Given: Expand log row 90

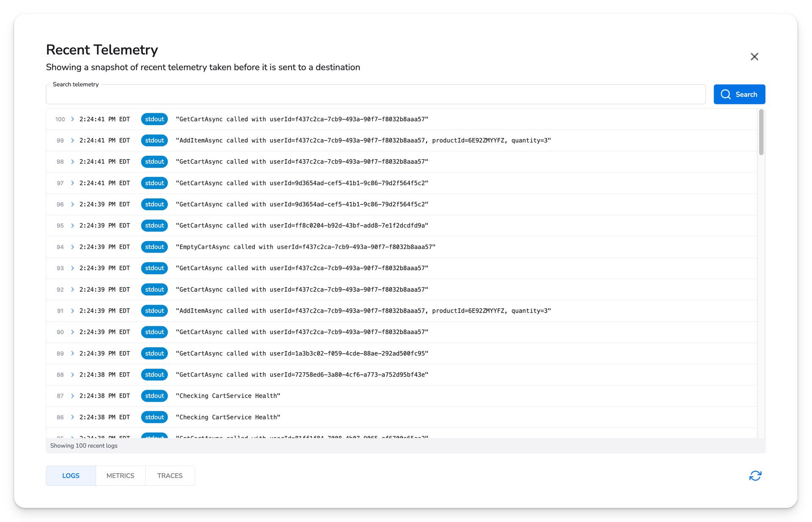Looking at the screenshot, I should [x=72, y=332].
